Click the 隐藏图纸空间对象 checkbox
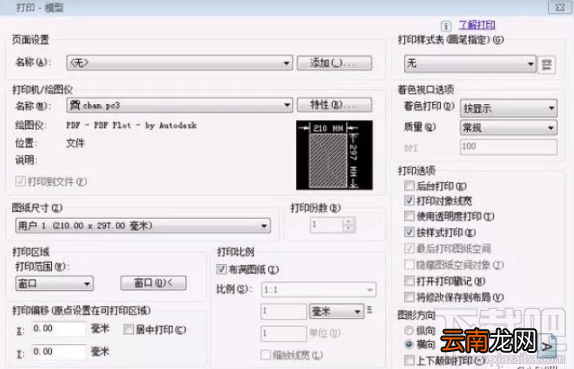The image size is (574, 369). (x=409, y=264)
